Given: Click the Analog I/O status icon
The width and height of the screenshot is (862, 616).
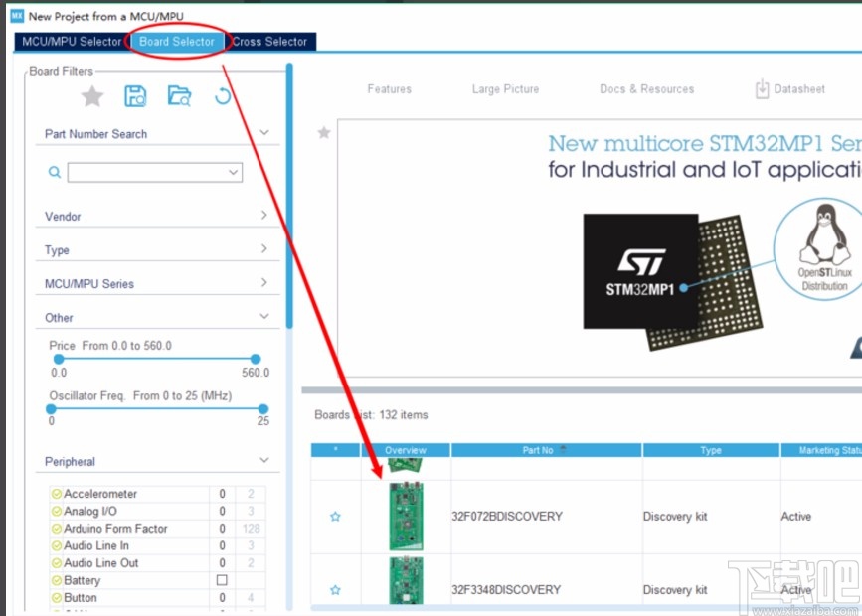Looking at the screenshot, I should pyautogui.click(x=56, y=511).
